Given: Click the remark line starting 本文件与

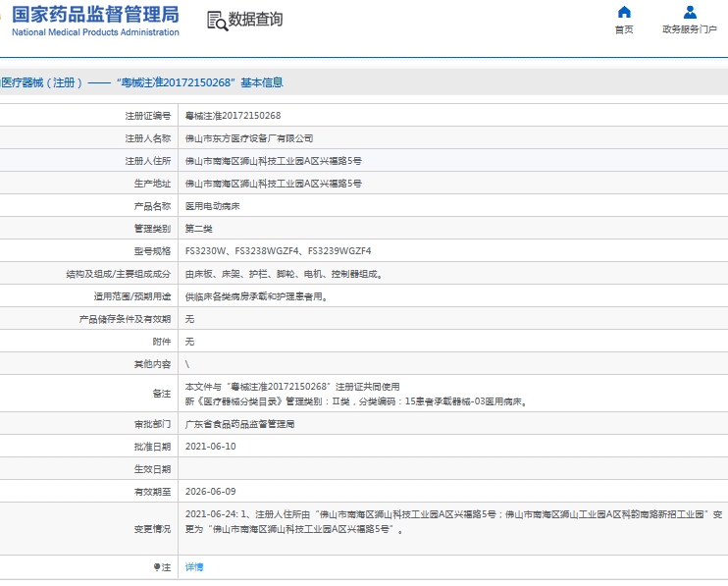Looking at the screenshot, I should click(x=292, y=387).
